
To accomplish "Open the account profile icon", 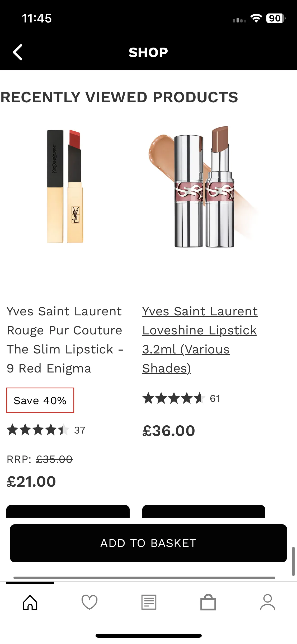I will [x=268, y=602].
